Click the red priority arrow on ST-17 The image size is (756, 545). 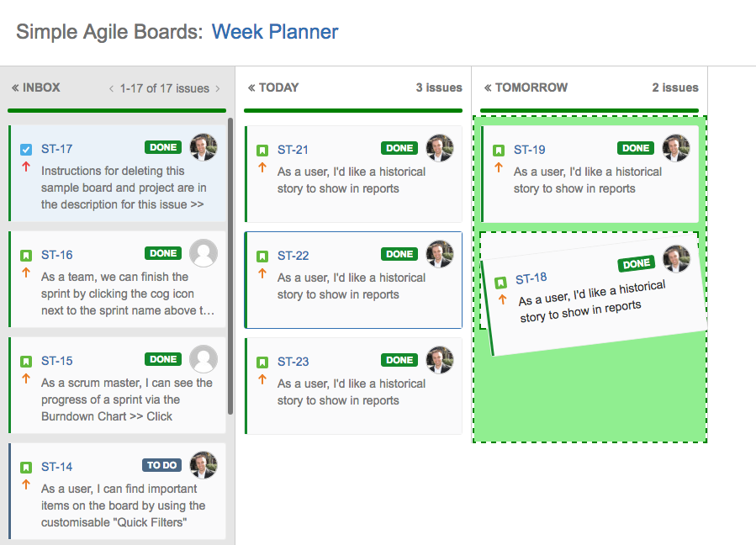tap(26, 167)
